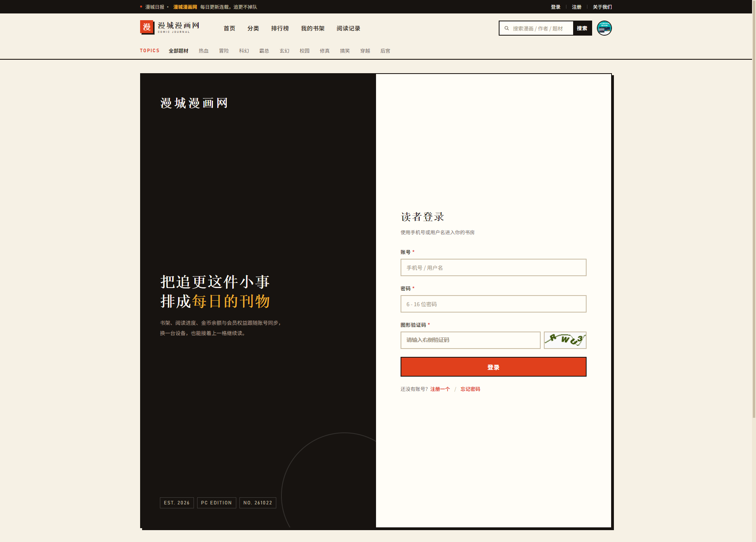The width and height of the screenshot is (756, 542).
Task: Open 关于我们 in the top bar
Action: pos(602,7)
